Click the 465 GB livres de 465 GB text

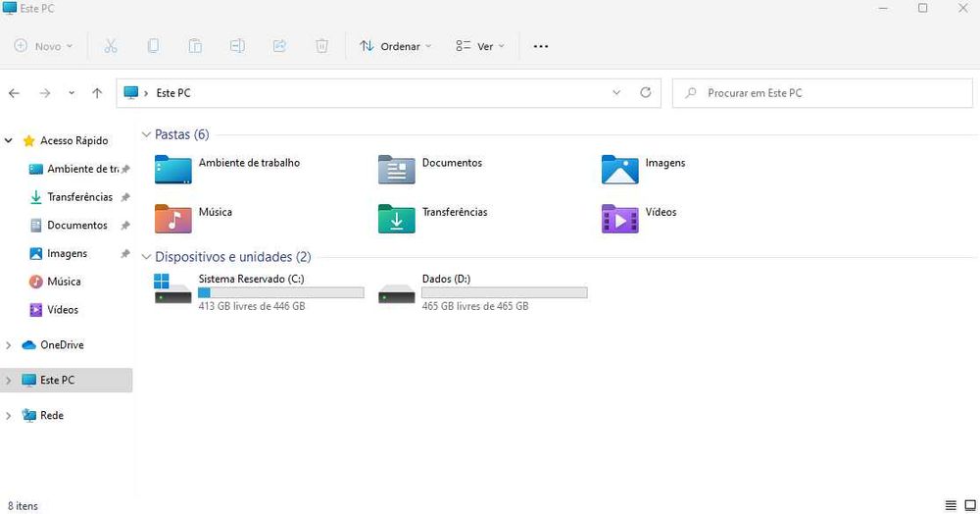pyautogui.click(x=475, y=306)
